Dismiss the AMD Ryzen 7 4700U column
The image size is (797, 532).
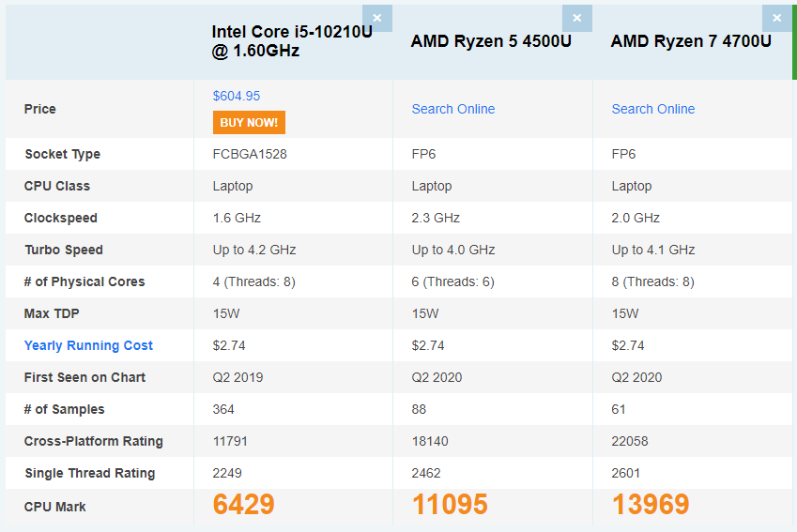(776, 18)
